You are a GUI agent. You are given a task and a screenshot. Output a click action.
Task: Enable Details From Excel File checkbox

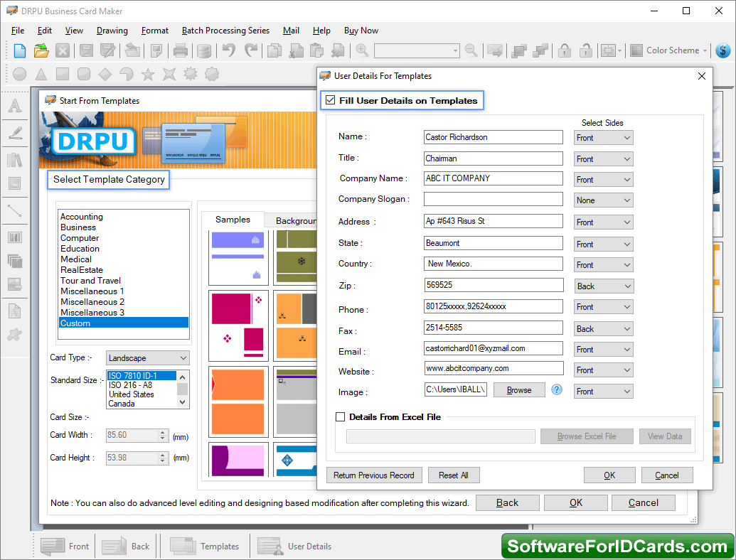(x=341, y=416)
